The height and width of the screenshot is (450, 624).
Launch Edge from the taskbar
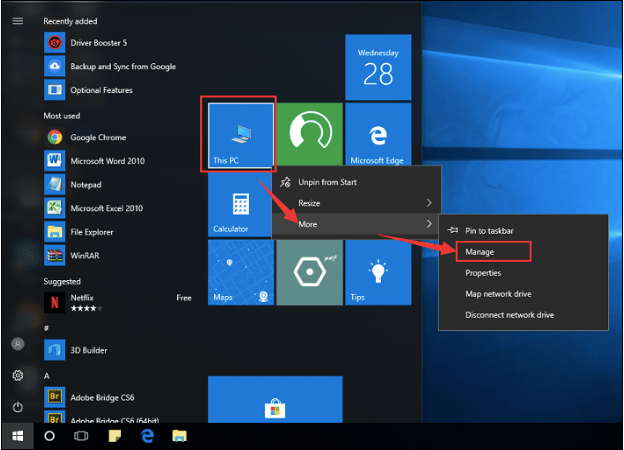tap(147, 436)
